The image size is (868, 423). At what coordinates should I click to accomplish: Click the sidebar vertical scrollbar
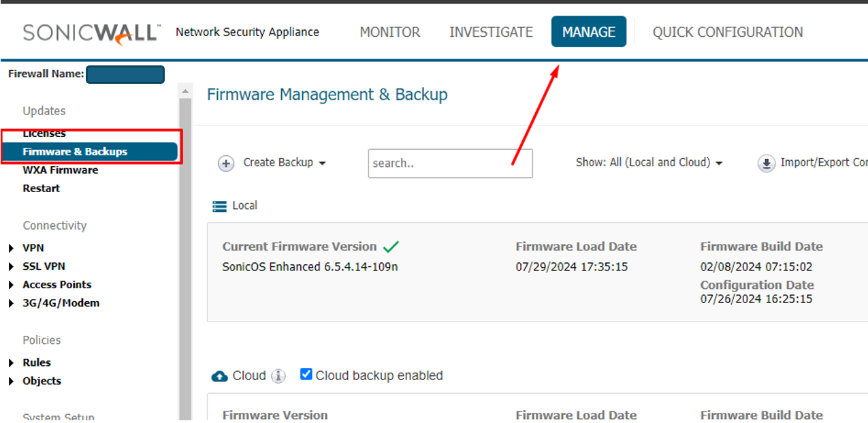click(184, 259)
